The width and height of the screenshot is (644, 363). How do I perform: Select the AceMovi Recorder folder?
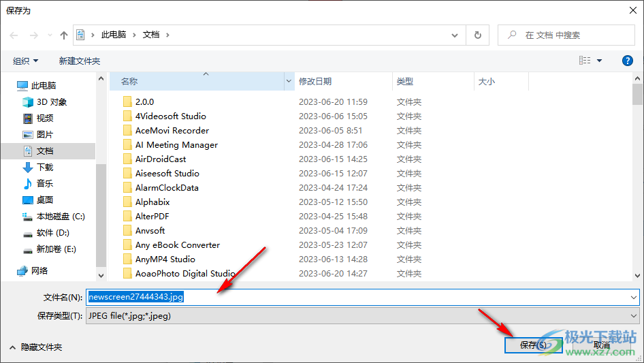(172, 131)
